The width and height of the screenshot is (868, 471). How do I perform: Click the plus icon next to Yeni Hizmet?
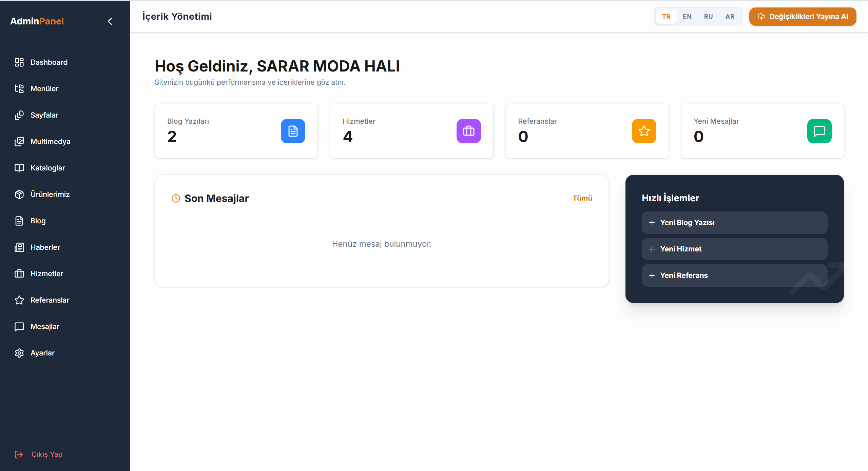(x=652, y=249)
